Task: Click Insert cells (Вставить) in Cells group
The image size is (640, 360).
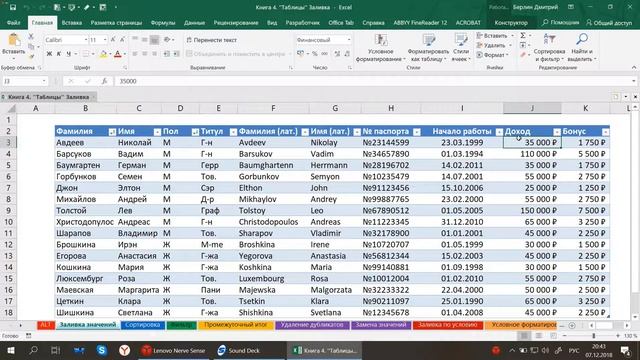Action: (491, 36)
